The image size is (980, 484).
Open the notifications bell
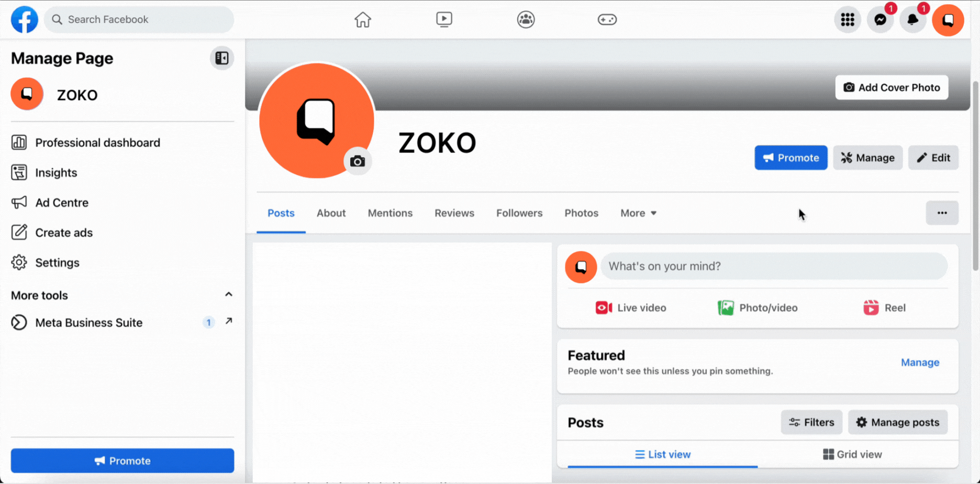[912, 20]
